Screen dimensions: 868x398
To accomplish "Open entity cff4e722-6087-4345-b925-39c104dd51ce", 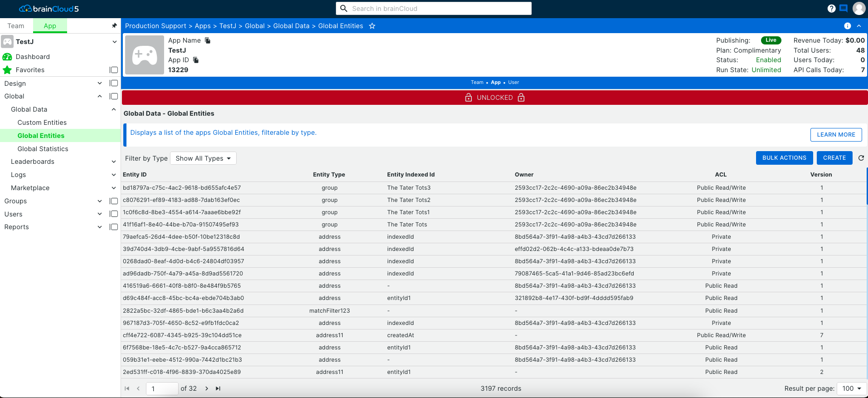I will [x=182, y=335].
